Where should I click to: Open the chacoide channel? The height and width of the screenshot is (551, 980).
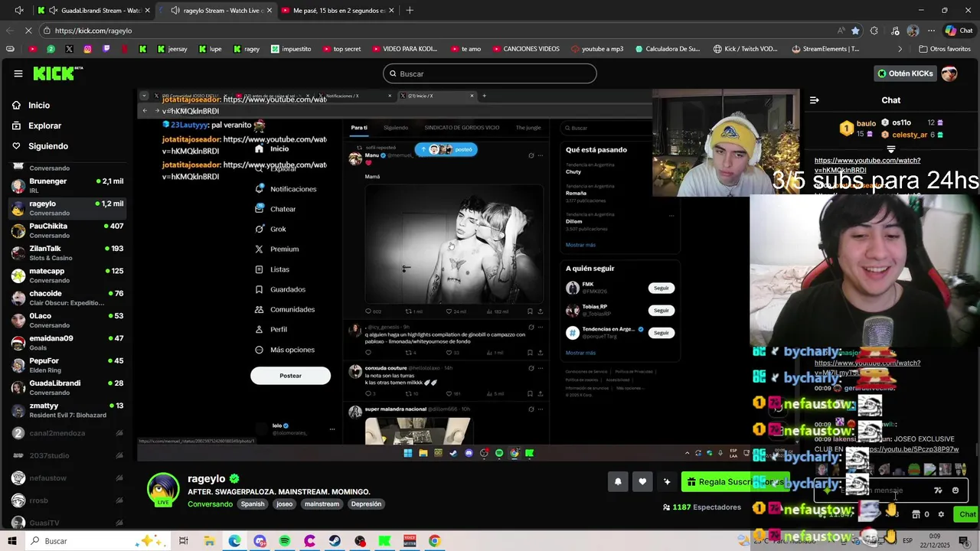67,298
